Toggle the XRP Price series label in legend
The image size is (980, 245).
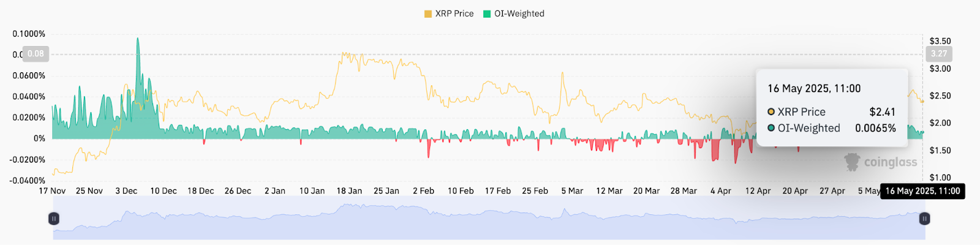click(454, 13)
